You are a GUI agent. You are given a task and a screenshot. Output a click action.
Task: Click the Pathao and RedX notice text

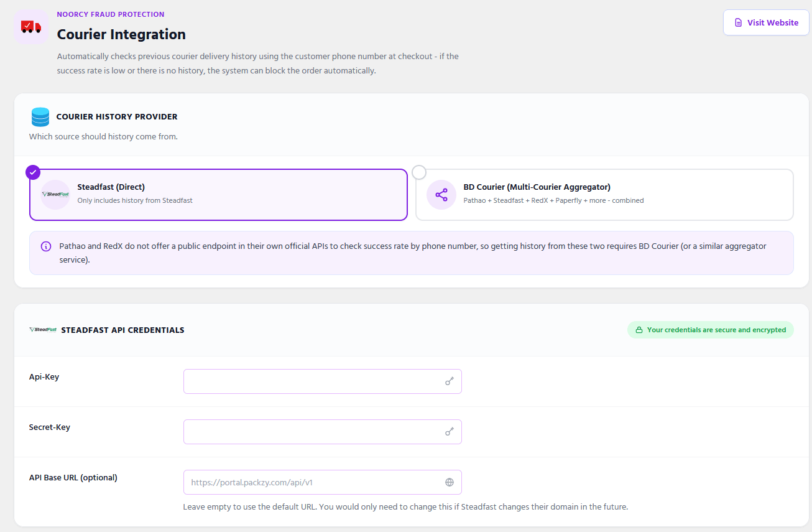[413, 253]
